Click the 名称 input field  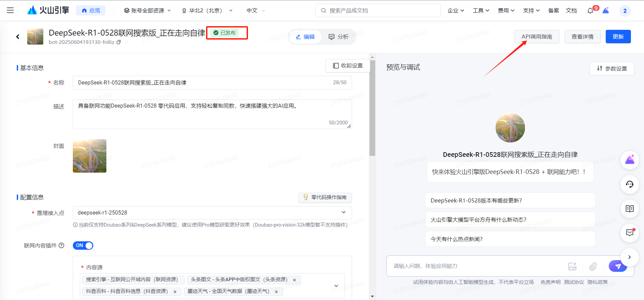(x=201, y=82)
